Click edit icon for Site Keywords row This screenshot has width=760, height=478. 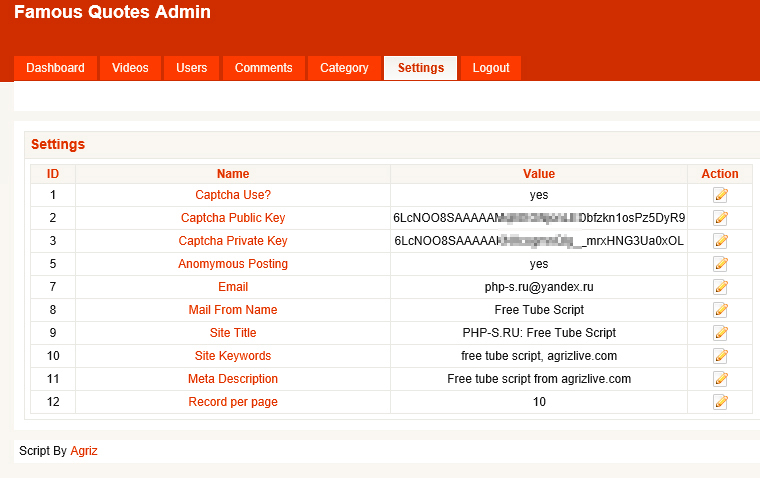pyautogui.click(x=720, y=356)
